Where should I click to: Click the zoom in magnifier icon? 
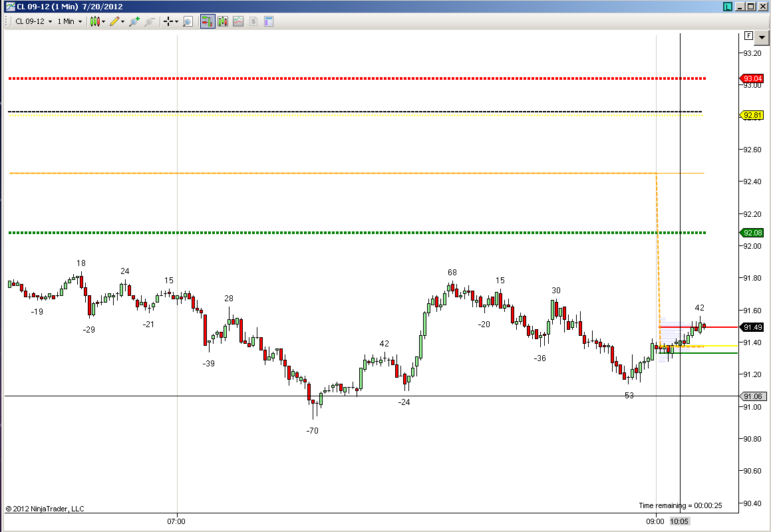coord(134,22)
